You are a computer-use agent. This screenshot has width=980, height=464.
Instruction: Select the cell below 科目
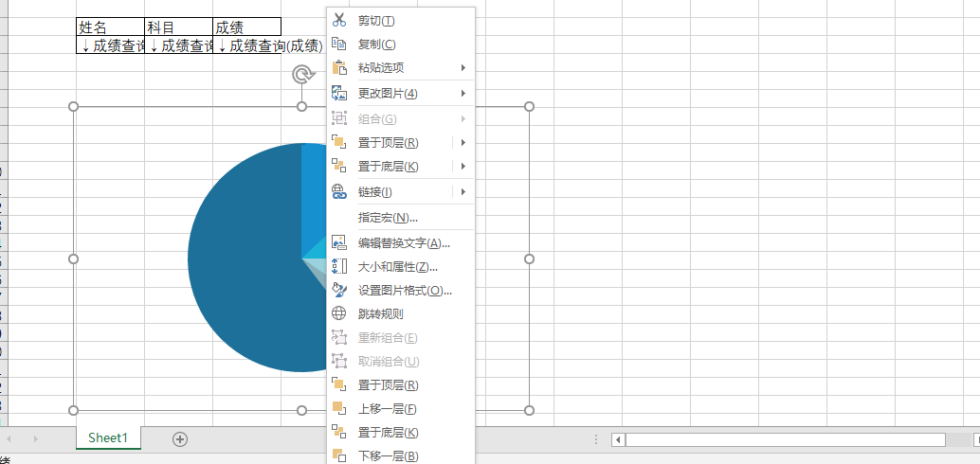pos(179,45)
